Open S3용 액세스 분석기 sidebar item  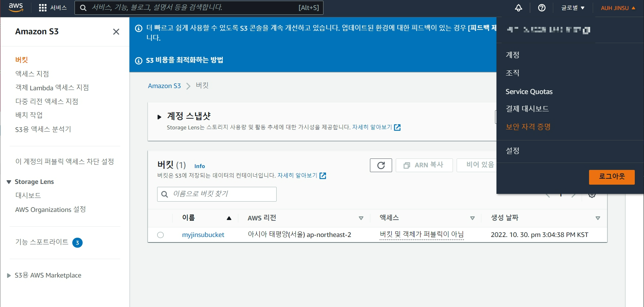[x=43, y=129]
